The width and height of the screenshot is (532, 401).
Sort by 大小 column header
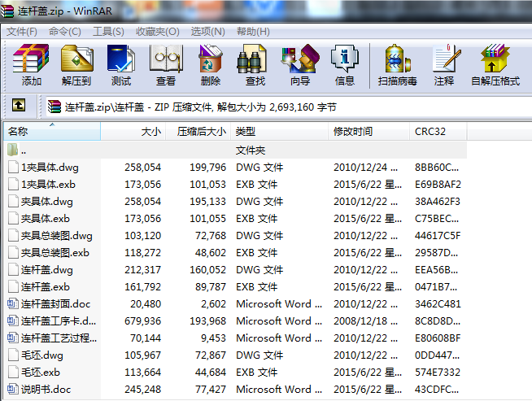click(x=133, y=131)
